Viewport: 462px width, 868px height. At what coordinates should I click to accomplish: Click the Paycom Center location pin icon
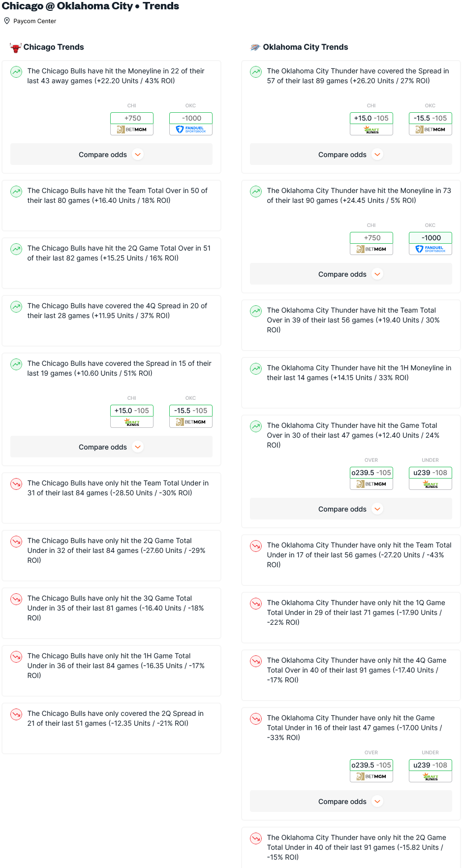click(7, 21)
